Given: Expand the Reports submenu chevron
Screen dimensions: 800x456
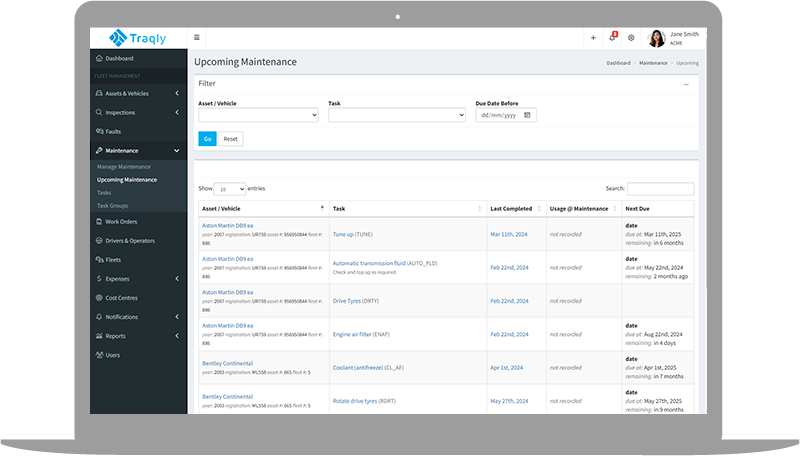Looking at the screenshot, I should (x=177, y=336).
